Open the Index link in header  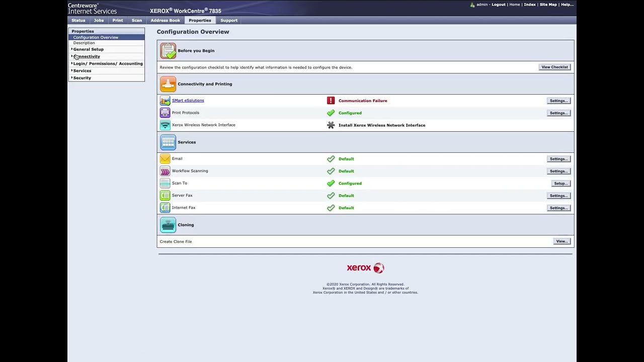coord(530,5)
